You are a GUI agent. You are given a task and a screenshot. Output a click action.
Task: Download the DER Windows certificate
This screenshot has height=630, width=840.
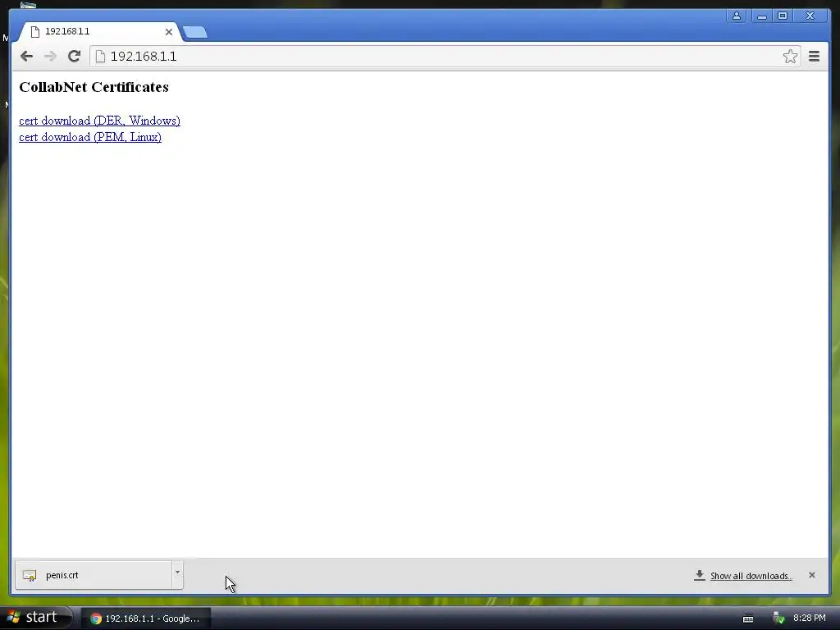point(99,121)
